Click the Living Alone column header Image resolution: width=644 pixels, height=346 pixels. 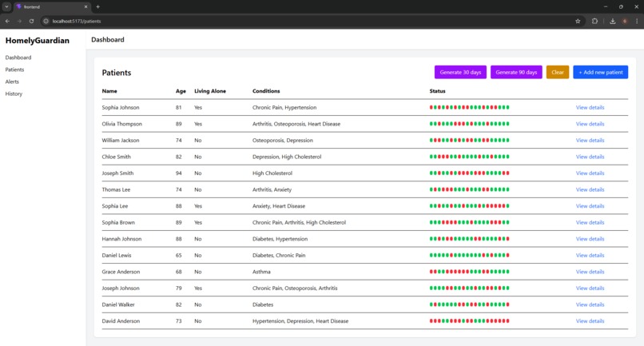(x=210, y=91)
